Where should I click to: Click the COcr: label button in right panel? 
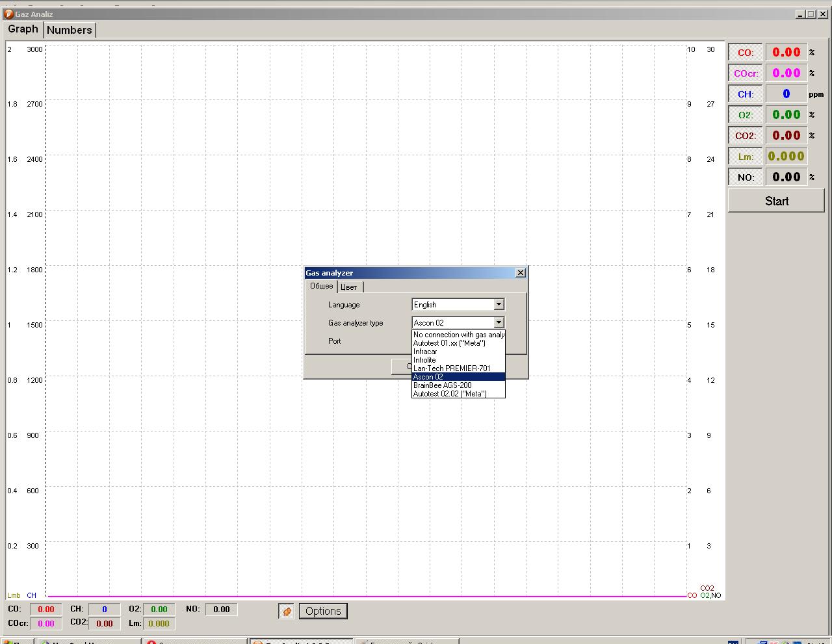click(746, 73)
